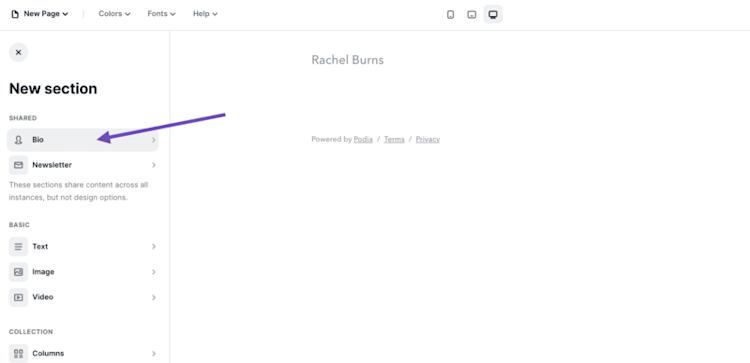Switch to mobile preview
Viewport: 750px width, 363px height.
[x=450, y=14]
